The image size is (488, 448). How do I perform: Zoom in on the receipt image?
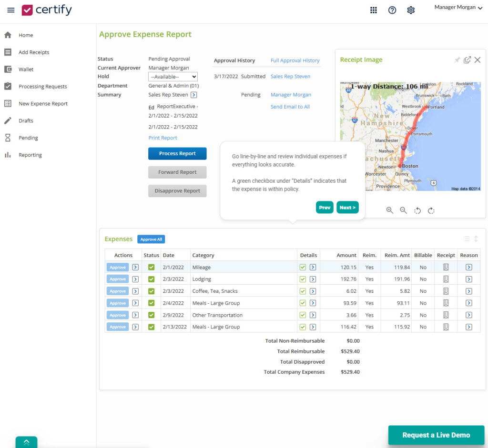390,210
